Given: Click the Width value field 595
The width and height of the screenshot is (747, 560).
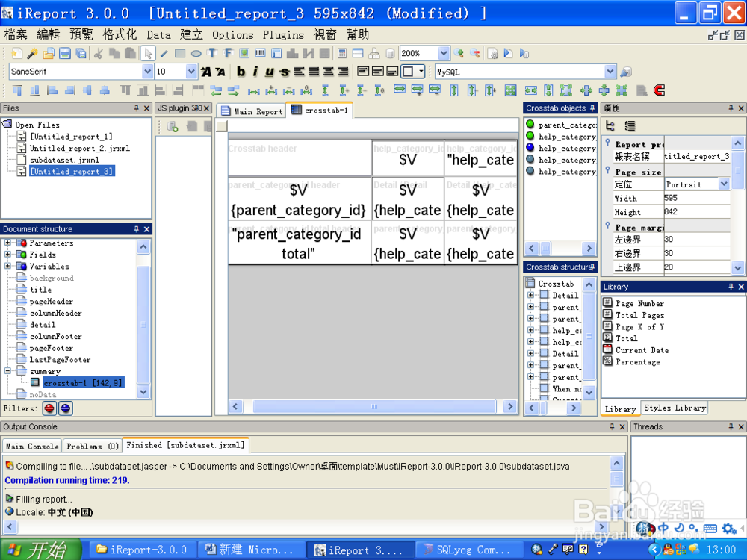Looking at the screenshot, I should click(x=696, y=198).
